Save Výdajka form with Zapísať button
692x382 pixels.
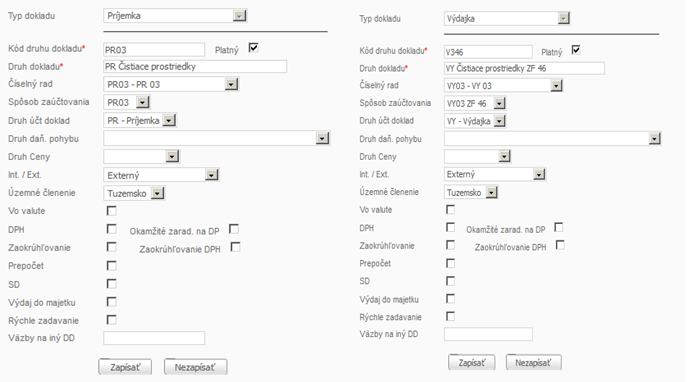pos(471,363)
